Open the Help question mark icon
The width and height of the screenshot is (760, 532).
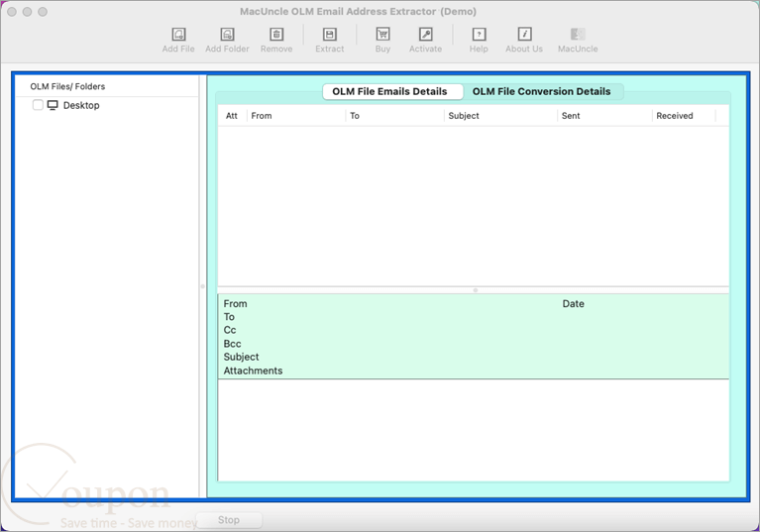(x=479, y=34)
